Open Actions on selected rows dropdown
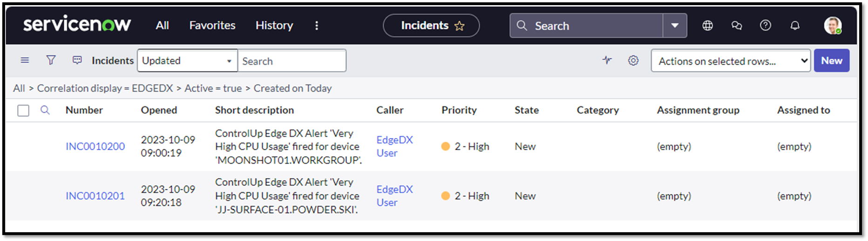The height and width of the screenshot is (241, 868). [x=731, y=61]
